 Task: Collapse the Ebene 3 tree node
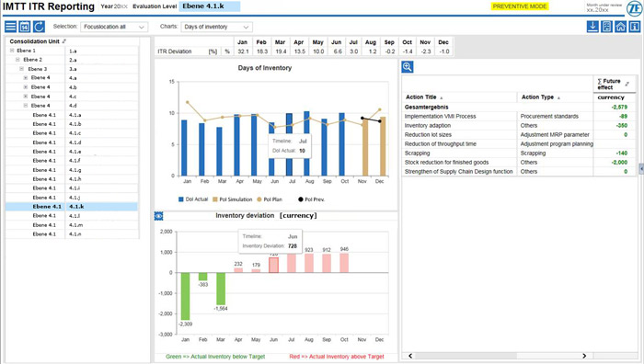click(x=22, y=69)
